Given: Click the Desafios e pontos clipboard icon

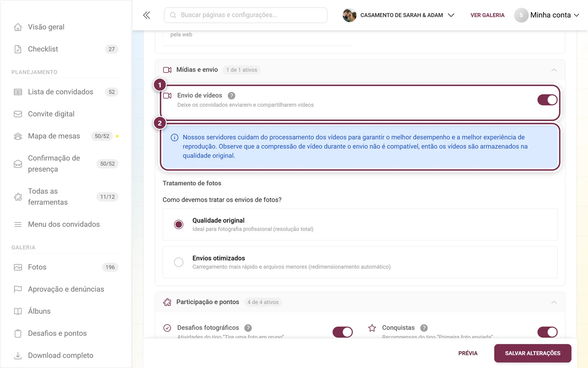Looking at the screenshot, I should click(x=18, y=333).
